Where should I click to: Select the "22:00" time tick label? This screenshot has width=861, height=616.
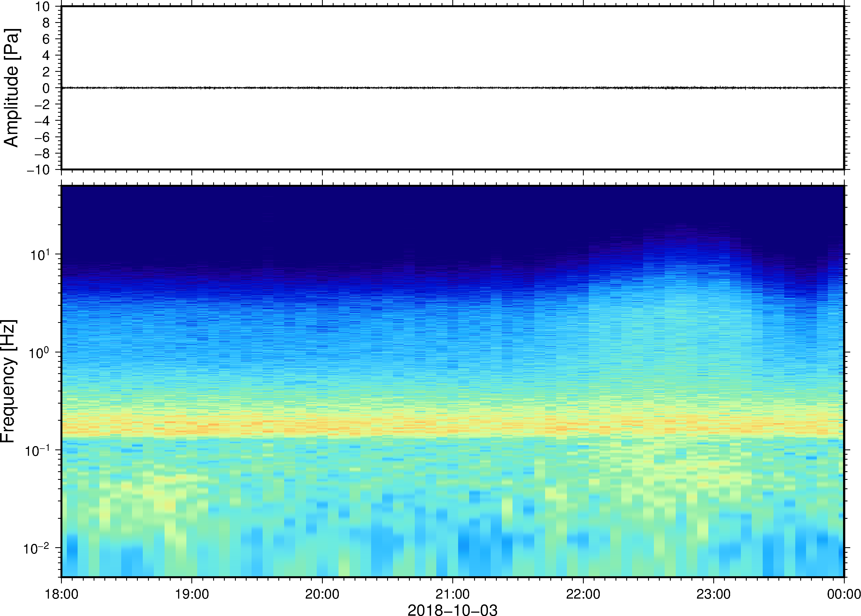[x=583, y=594]
